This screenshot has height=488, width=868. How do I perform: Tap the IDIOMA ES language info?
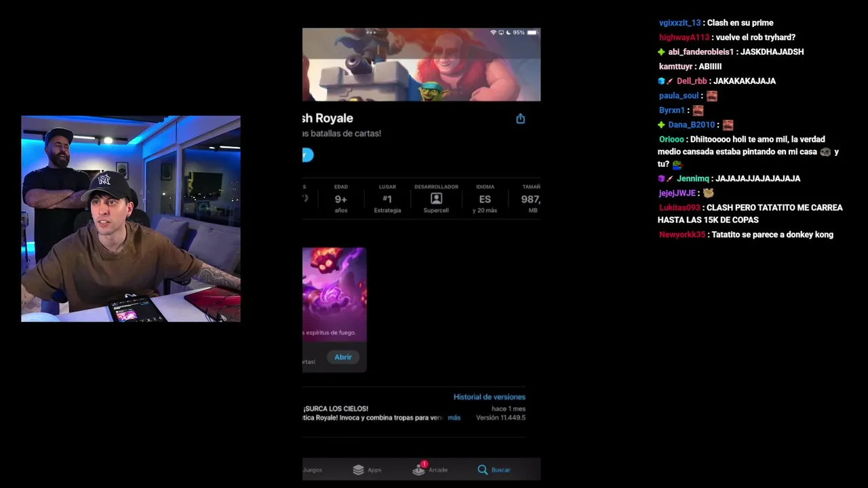485,199
